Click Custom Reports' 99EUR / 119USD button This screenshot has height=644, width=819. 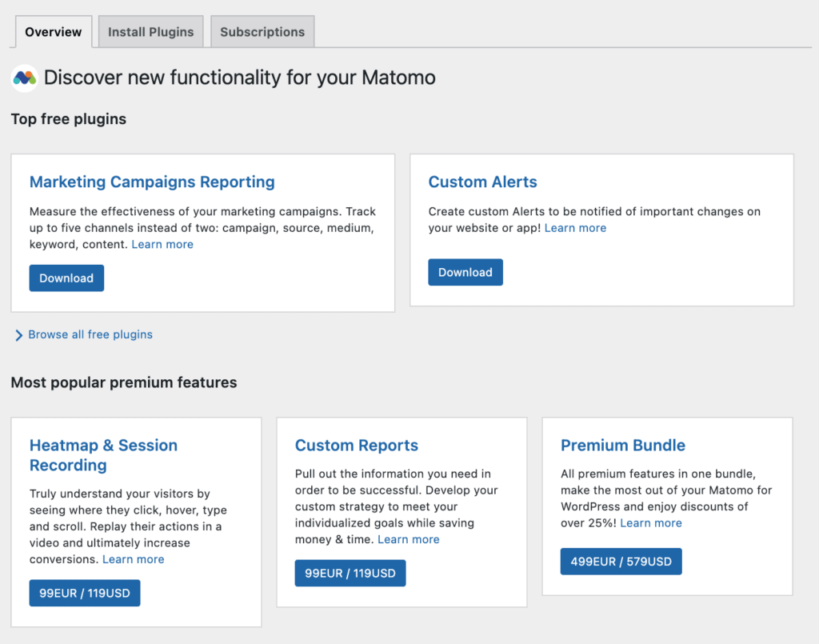coord(350,573)
